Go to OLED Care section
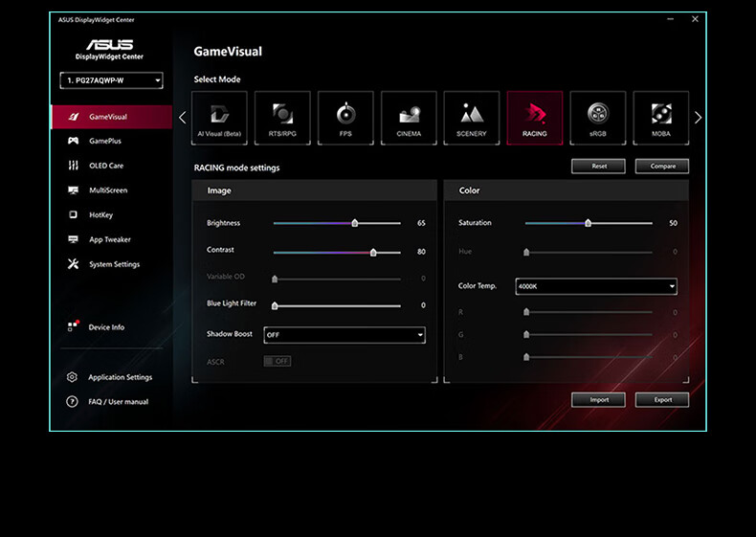The width and height of the screenshot is (756, 537). (x=105, y=166)
